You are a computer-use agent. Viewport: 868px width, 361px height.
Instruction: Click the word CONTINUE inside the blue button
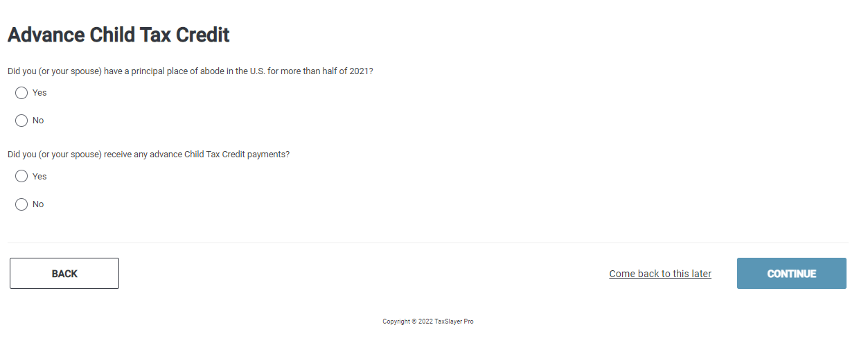(x=792, y=274)
